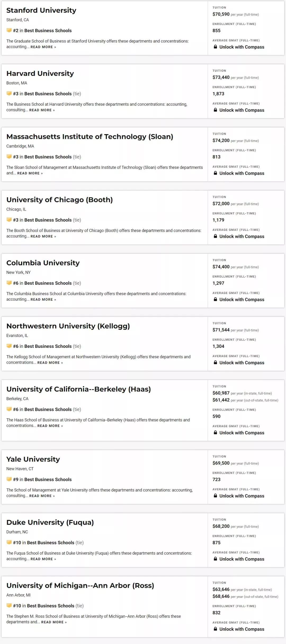Open Best Business Schools ranking link under Yale

[x=48, y=479]
